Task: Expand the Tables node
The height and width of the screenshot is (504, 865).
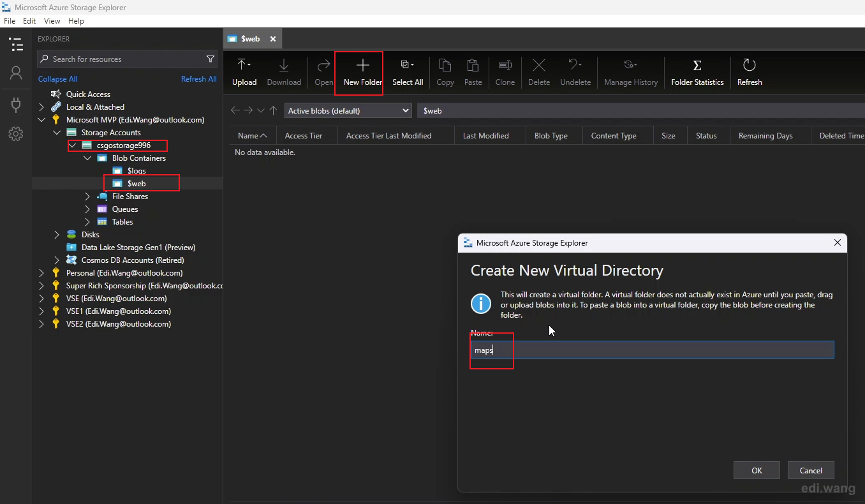Action: [x=87, y=222]
